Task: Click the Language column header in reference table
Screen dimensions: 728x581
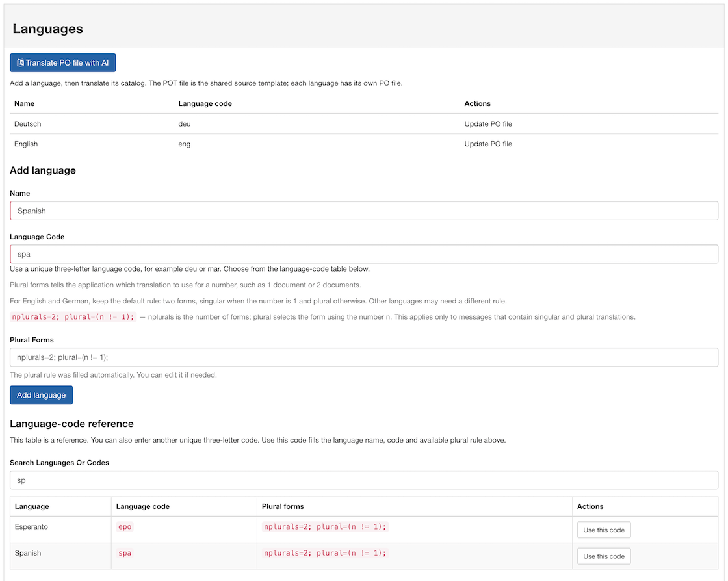Action: click(32, 506)
